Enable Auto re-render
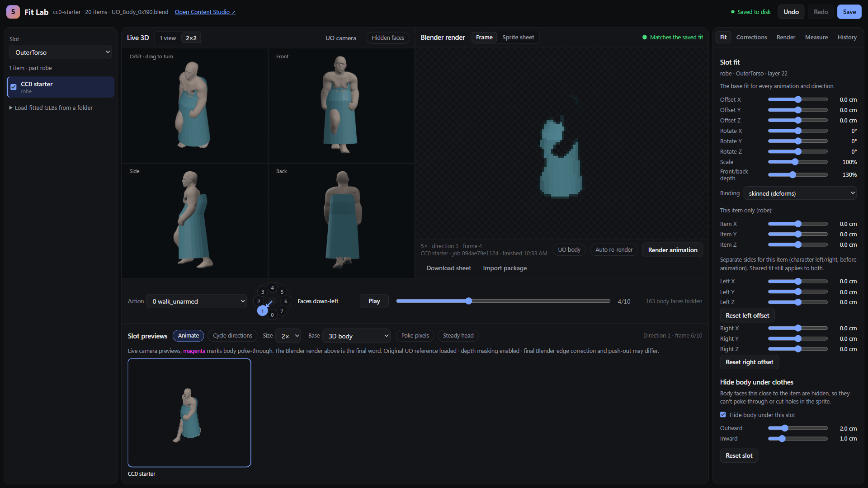Image resolution: width=868 pixels, height=488 pixels. 614,250
